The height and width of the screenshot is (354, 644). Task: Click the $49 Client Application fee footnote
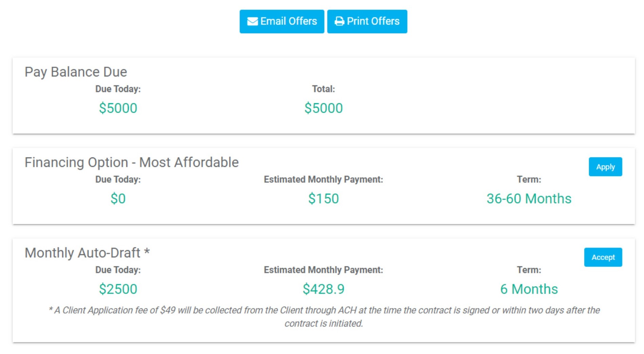(324, 317)
